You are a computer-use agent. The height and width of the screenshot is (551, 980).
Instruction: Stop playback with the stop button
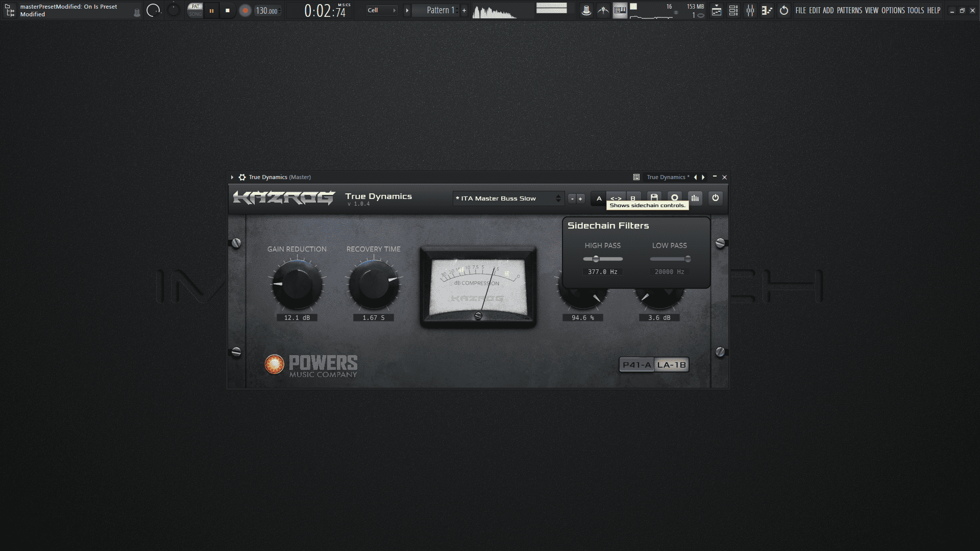coord(228,10)
